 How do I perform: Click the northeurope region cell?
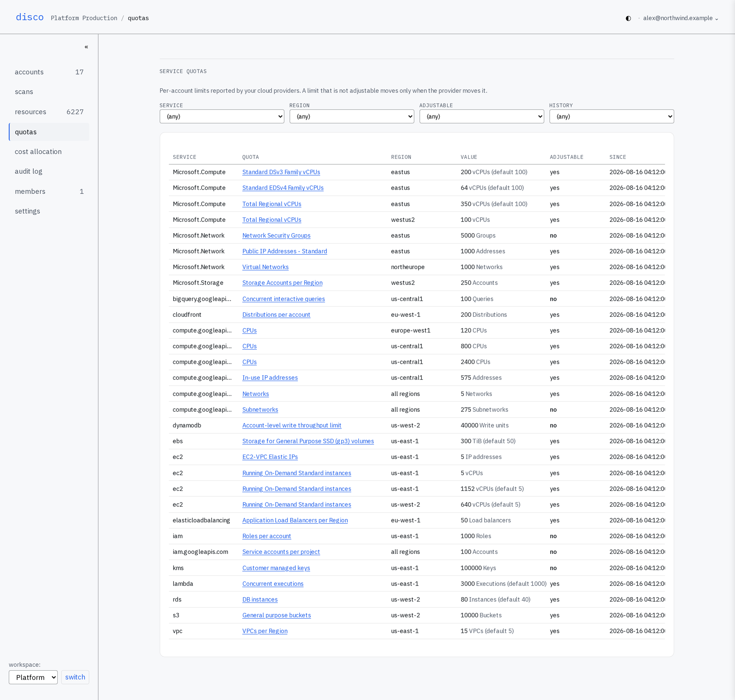coord(408,267)
